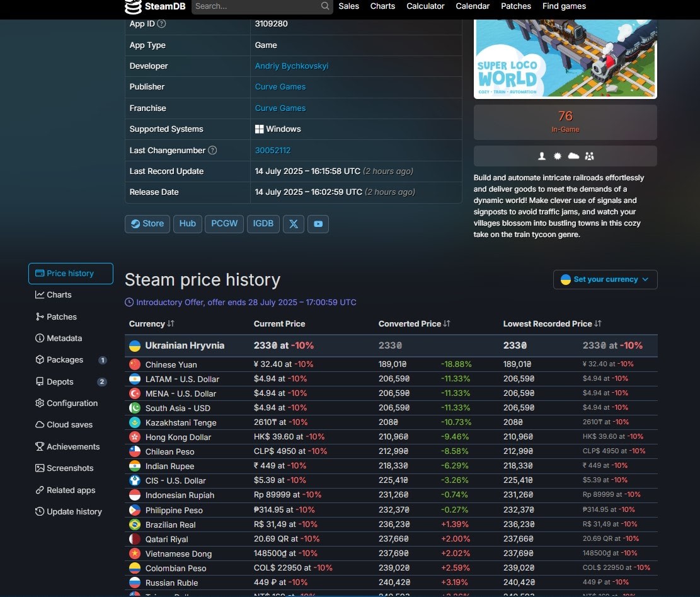Click the CIS - U.S. Dollar row label
Viewport: 700px width, 597px height.
pos(175,480)
